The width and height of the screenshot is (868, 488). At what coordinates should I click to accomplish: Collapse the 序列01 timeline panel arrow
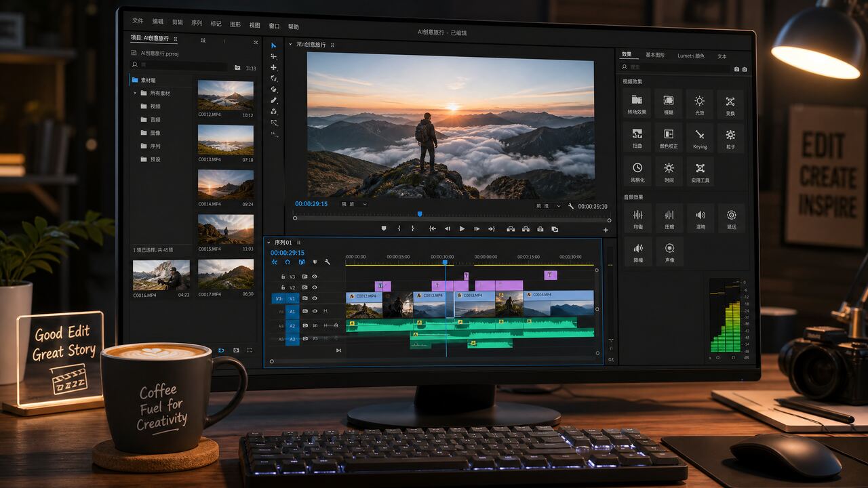(x=269, y=242)
